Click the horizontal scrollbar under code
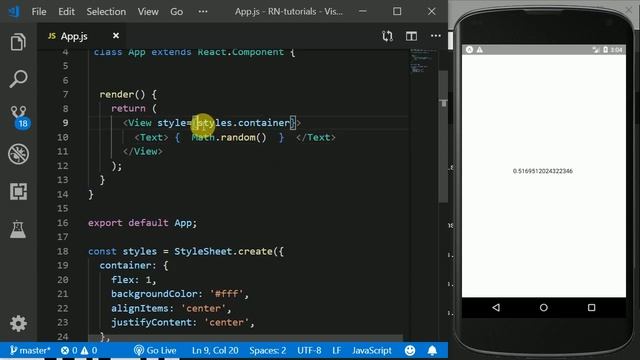 pyautogui.click(x=245, y=338)
